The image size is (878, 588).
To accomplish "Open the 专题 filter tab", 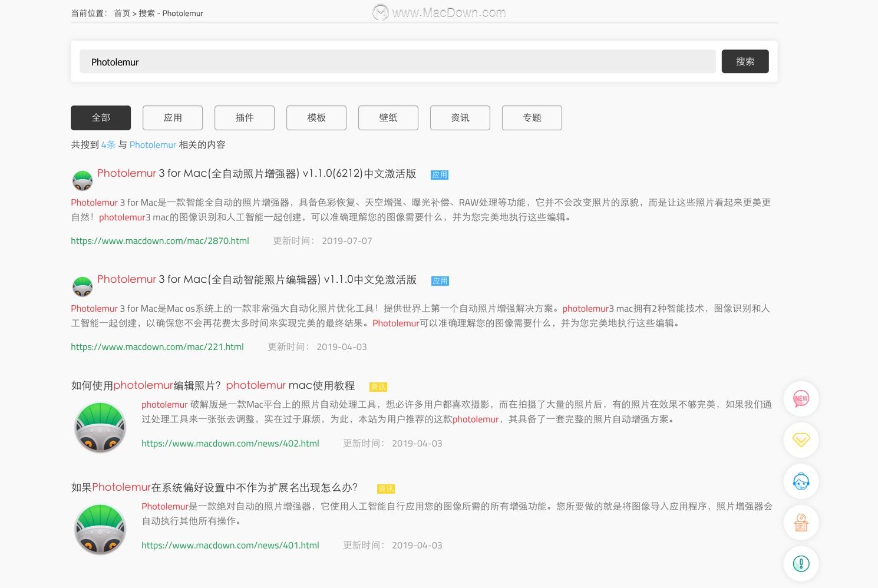I will [532, 118].
